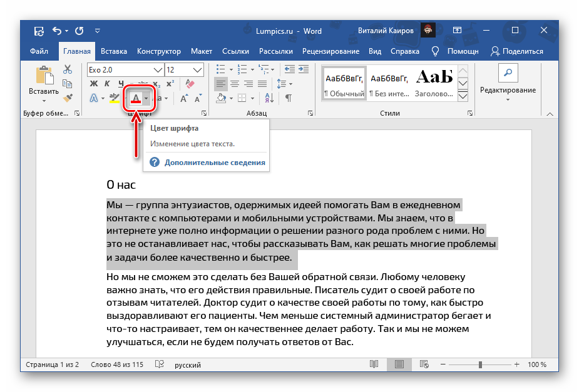Click the 100 % zoom level
Viewport: 579px width, 392px height.
(537, 364)
